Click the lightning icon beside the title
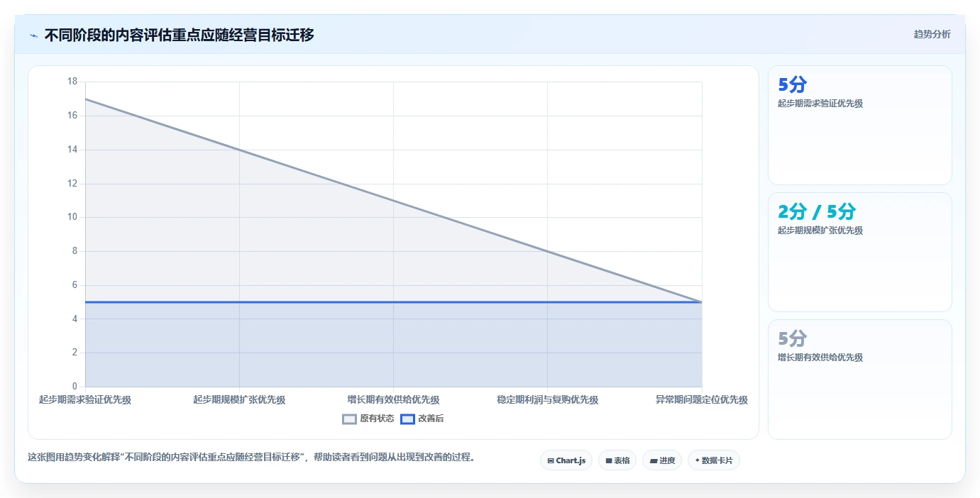Image resolution: width=980 pixels, height=498 pixels. click(x=33, y=35)
